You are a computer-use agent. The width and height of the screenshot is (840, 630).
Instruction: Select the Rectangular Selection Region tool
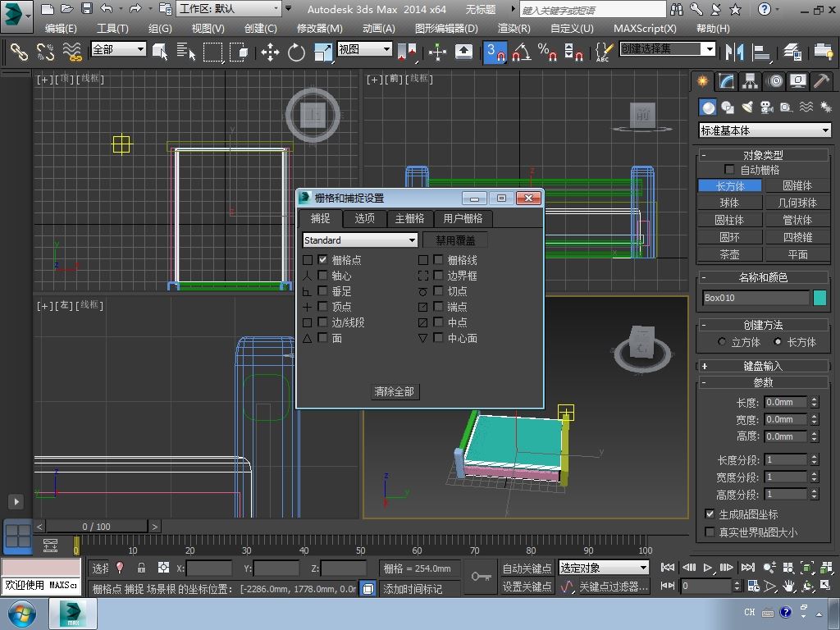(212, 52)
